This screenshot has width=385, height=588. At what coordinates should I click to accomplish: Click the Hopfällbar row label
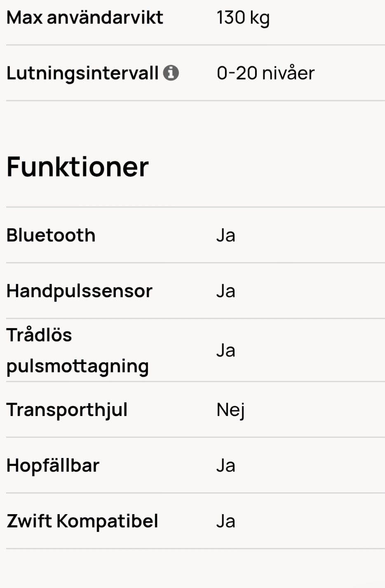(53, 465)
